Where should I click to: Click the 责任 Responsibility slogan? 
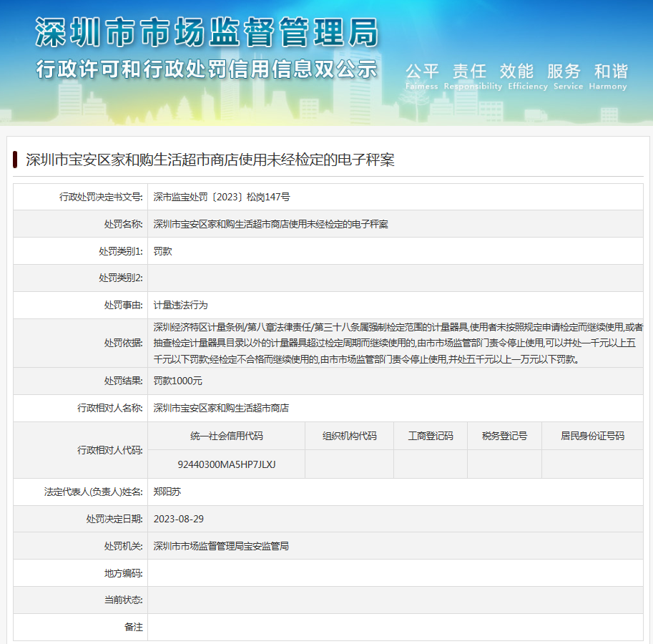[x=473, y=77]
